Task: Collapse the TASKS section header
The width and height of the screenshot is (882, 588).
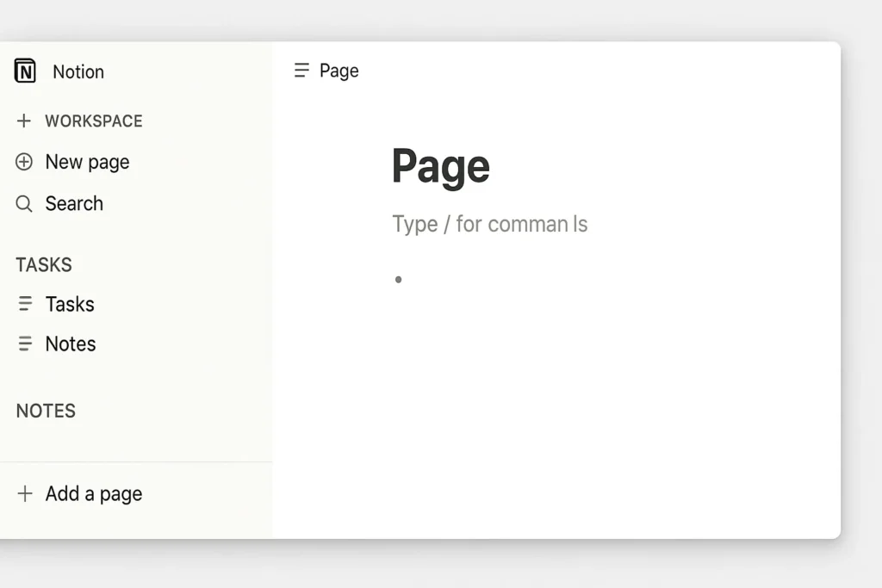Action: pos(44,265)
